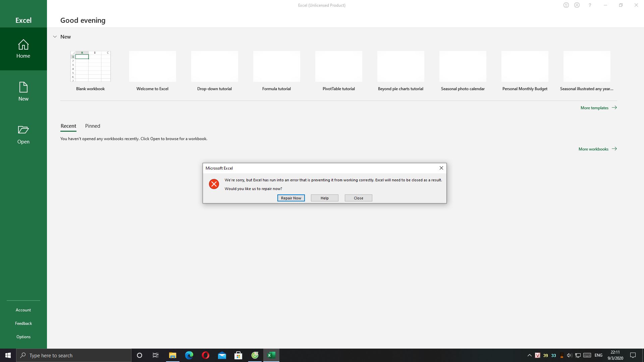Viewport: 644px width, 362px height.
Task: Open the Options sidebar icon
Action: pos(23,337)
